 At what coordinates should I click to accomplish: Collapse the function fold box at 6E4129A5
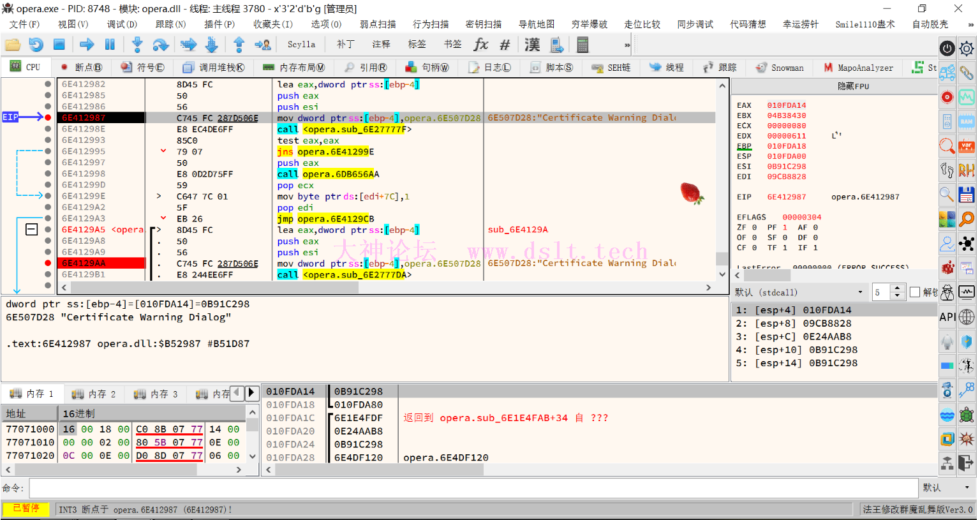coord(31,229)
